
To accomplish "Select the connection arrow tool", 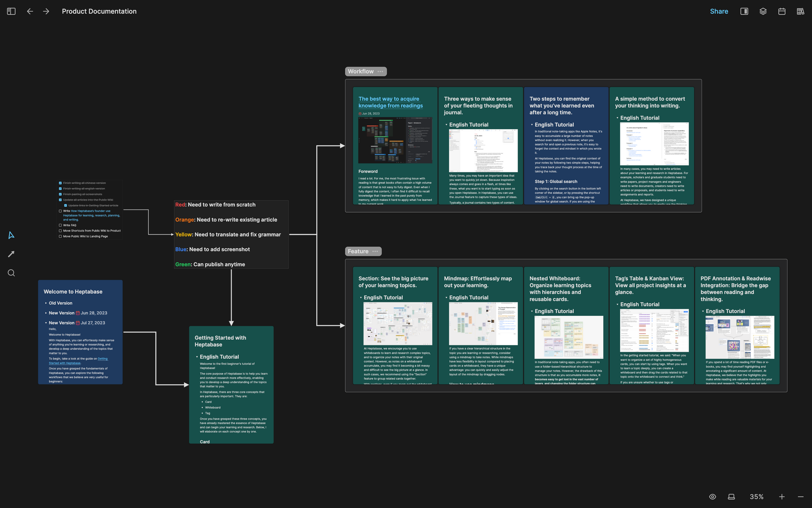I will point(11,254).
